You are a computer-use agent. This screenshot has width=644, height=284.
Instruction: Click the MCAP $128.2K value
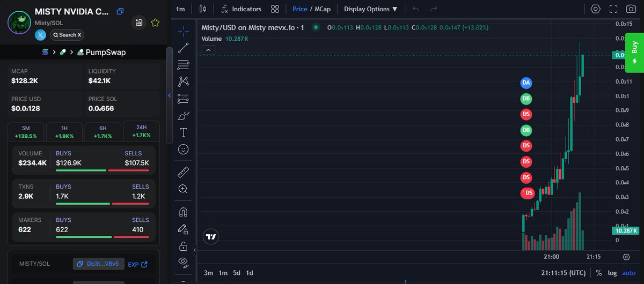25,81
